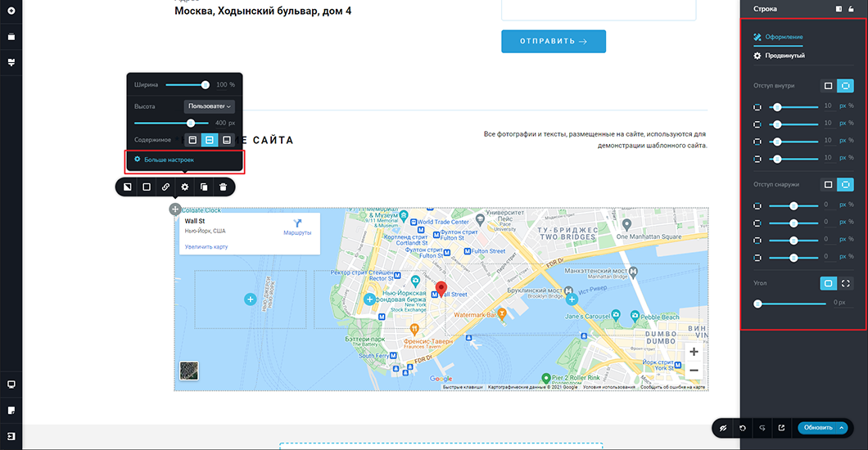Click the ОТПРАВИТЬ button
The image size is (868, 450).
(x=554, y=42)
